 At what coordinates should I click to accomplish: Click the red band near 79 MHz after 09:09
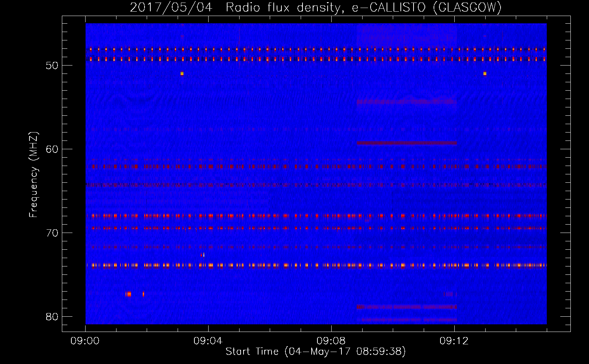tap(407, 307)
